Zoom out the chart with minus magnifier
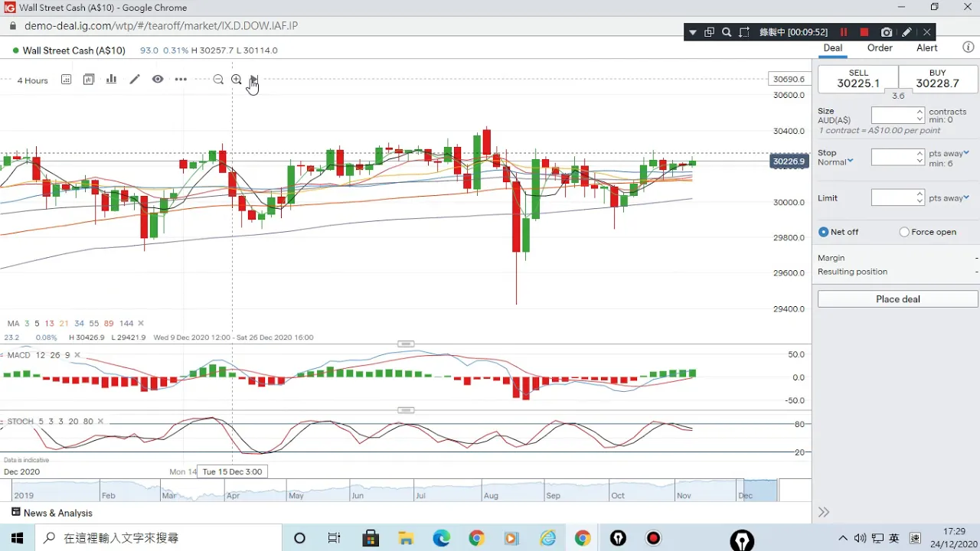Screen dimensions: 980x551 coord(218,80)
